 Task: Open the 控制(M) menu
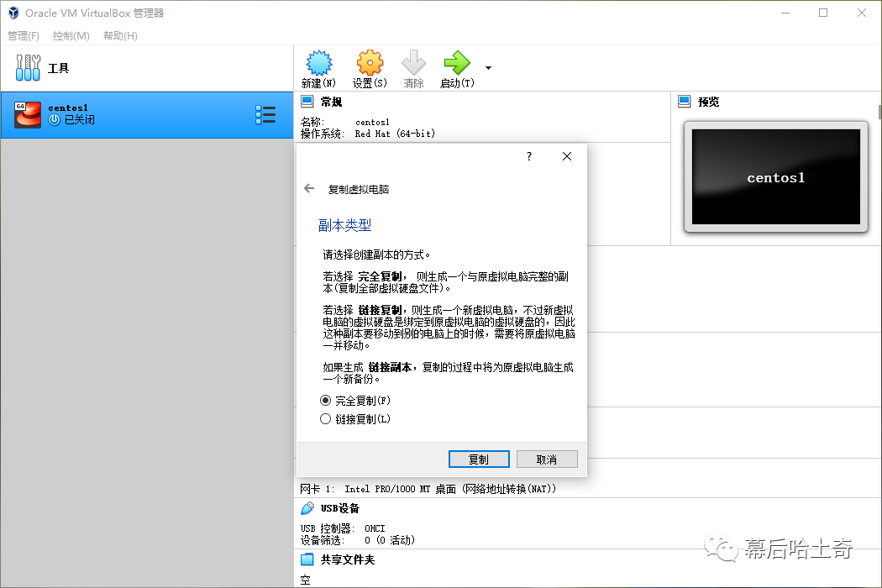71,35
